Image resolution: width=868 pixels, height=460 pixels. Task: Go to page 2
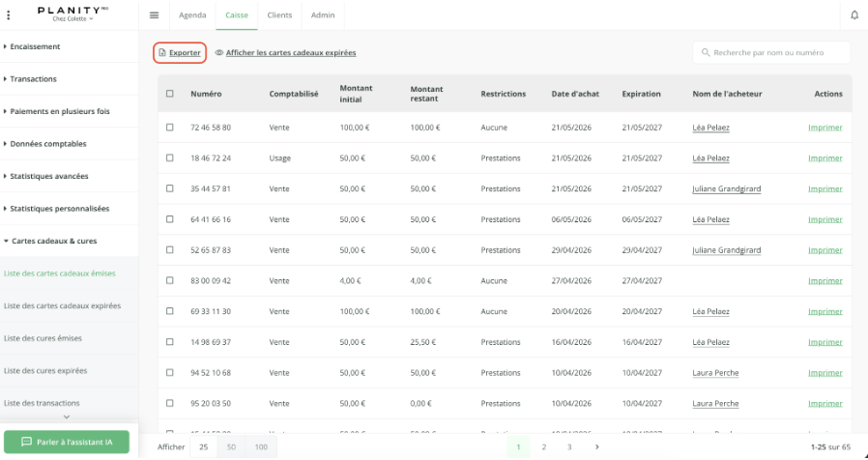click(x=543, y=446)
